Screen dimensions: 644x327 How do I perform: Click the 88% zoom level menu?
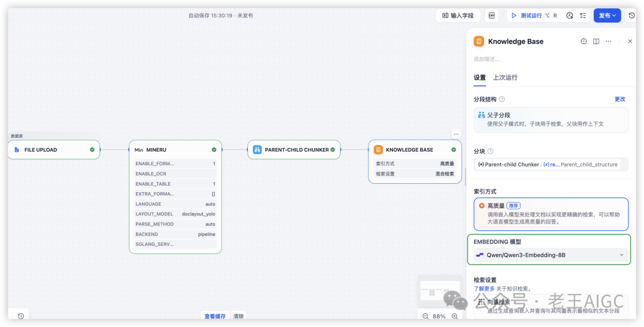pyautogui.click(x=439, y=316)
